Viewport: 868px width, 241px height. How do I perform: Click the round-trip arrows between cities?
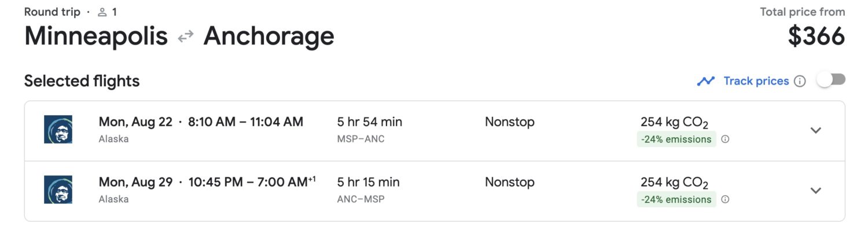pyautogui.click(x=185, y=37)
